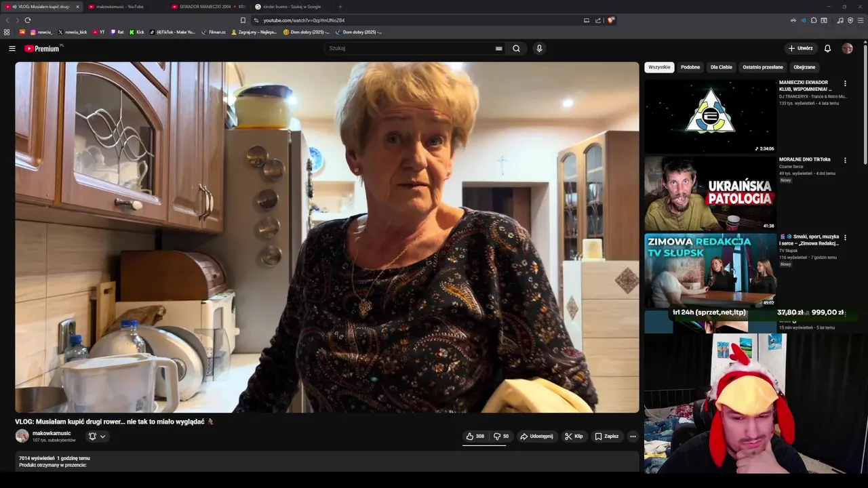Open the YT bookmark
868x488 pixels.
[98, 32]
